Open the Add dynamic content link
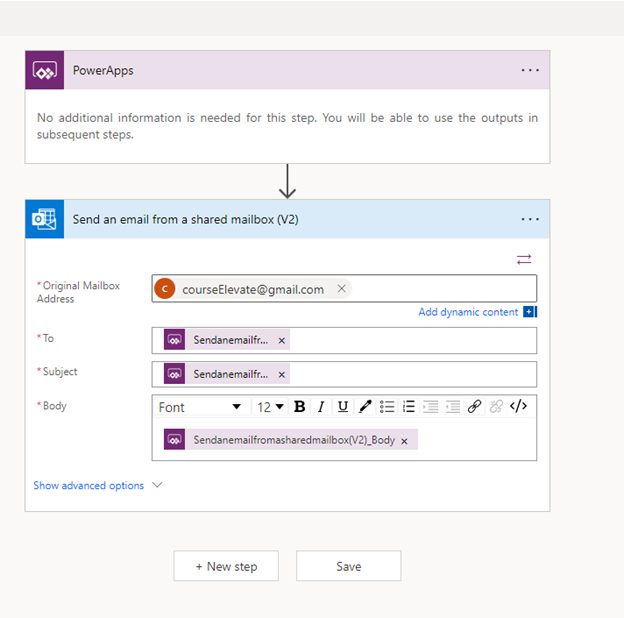 468,312
